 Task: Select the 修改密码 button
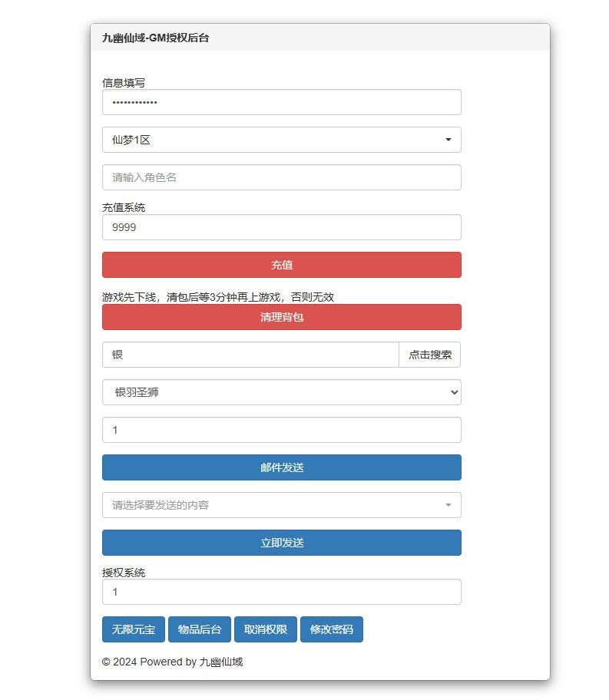332,629
